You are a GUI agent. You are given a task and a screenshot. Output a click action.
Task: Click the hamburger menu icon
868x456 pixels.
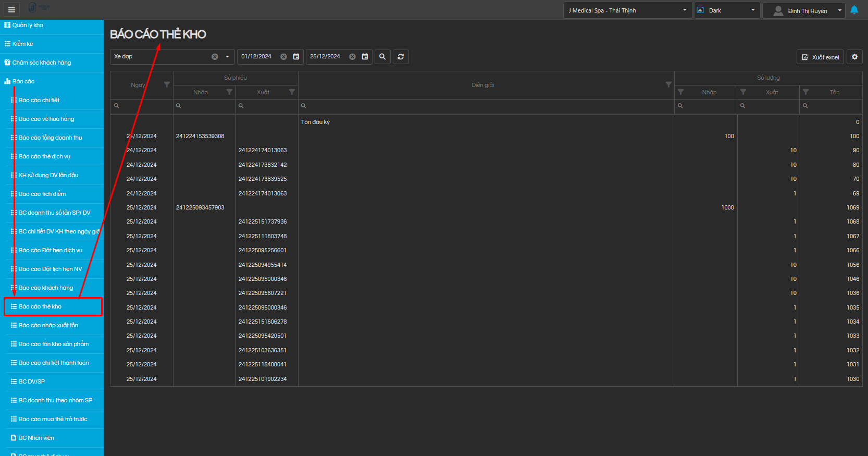tap(11, 10)
